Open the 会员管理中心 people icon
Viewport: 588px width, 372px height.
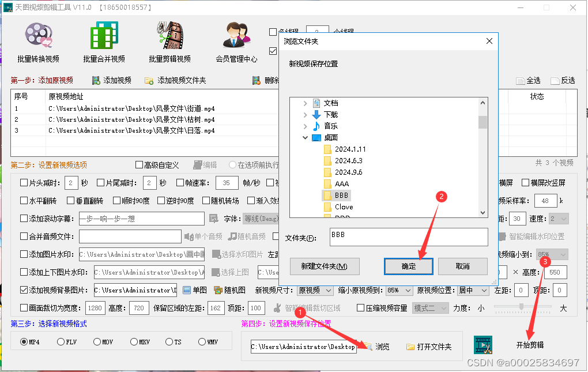236,36
